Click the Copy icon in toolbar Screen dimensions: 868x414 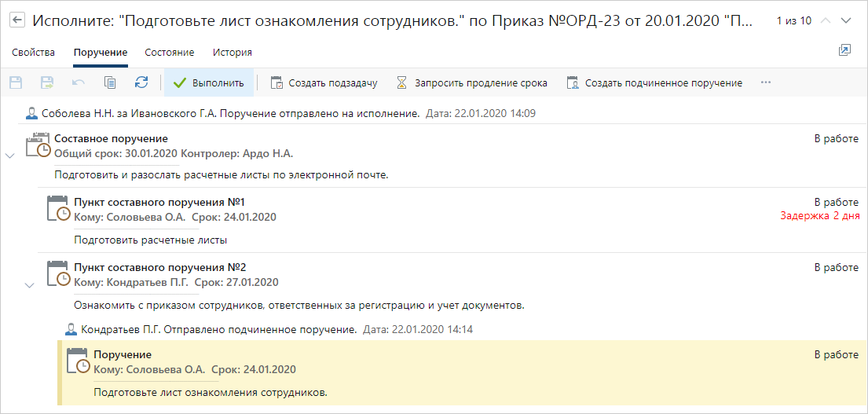coord(110,82)
